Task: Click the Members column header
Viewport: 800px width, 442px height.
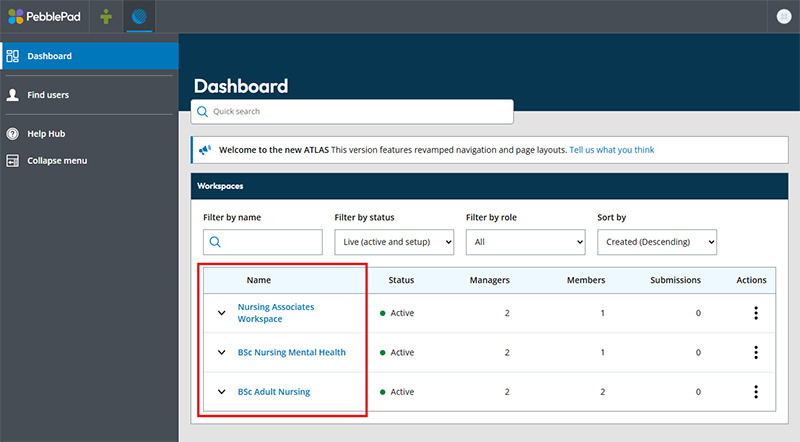Action: click(586, 280)
